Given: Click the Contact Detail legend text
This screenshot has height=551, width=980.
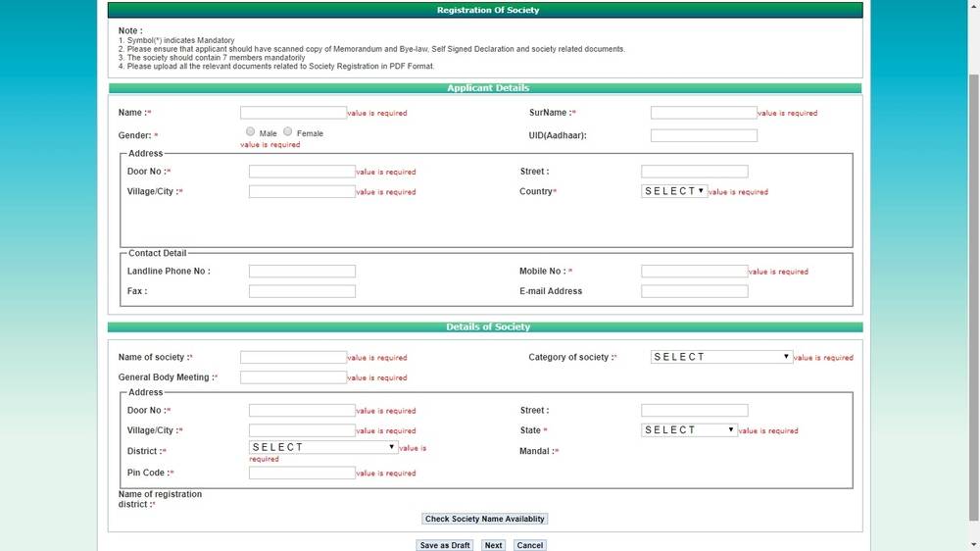Looking at the screenshot, I should pos(158,253).
